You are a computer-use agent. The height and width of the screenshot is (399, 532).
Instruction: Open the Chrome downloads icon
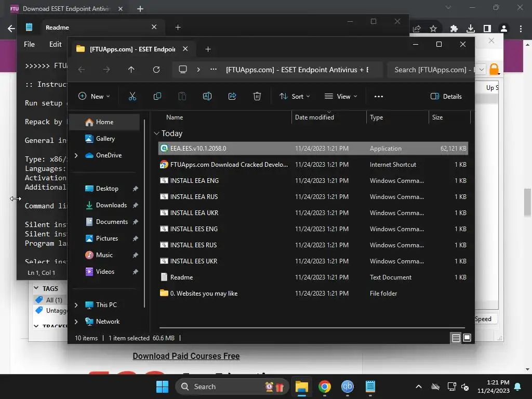point(471,29)
